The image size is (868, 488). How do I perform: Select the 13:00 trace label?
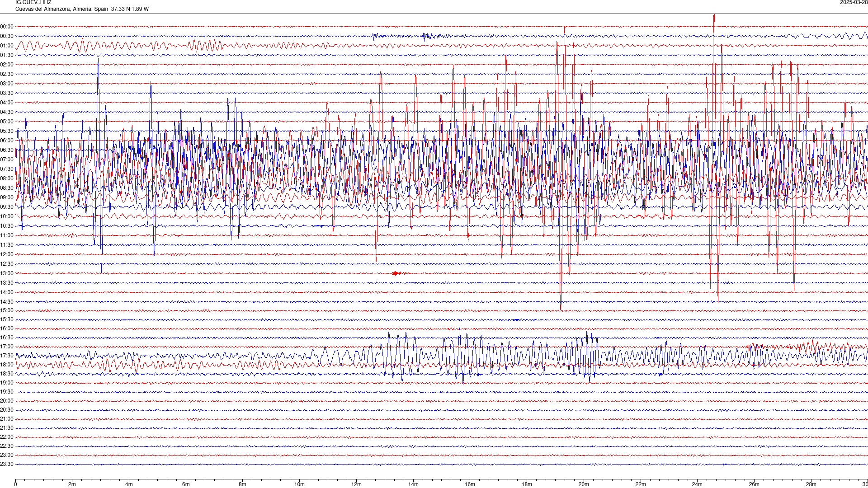coord(7,273)
